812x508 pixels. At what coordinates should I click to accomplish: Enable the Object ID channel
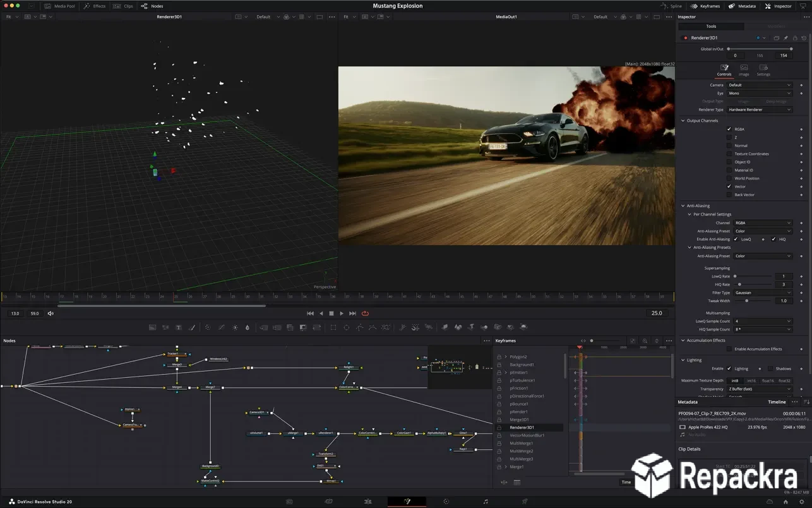coord(729,162)
